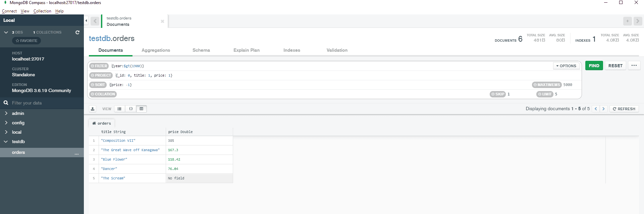The image size is (644, 214).
Task: Edit the sort field
Action: coord(319,85)
